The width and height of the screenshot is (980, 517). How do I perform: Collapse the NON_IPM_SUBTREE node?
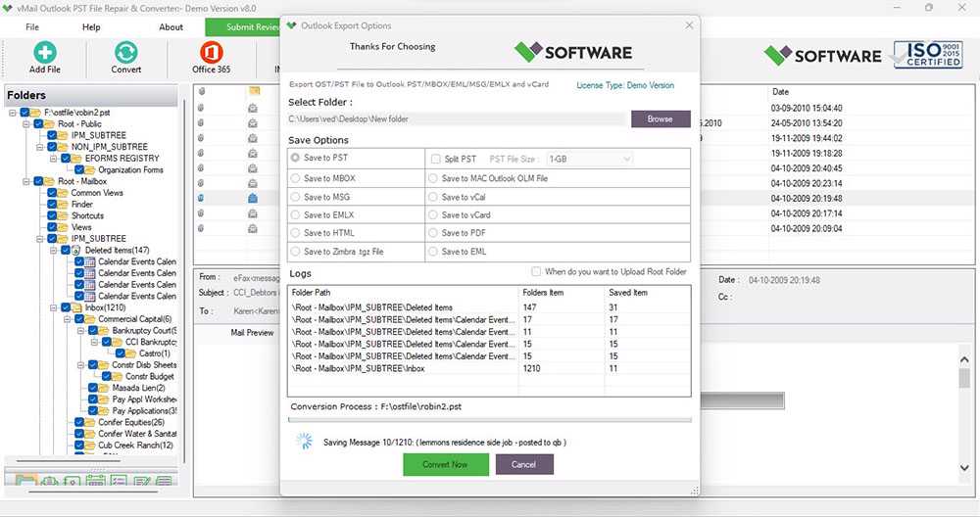click(40, 147)
